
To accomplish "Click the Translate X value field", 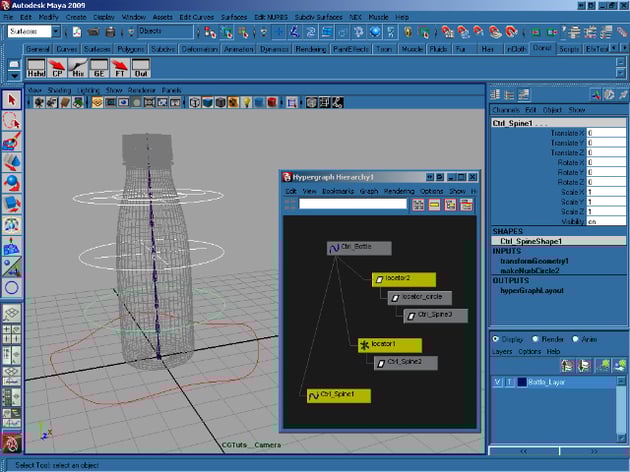I will point(606,132).
